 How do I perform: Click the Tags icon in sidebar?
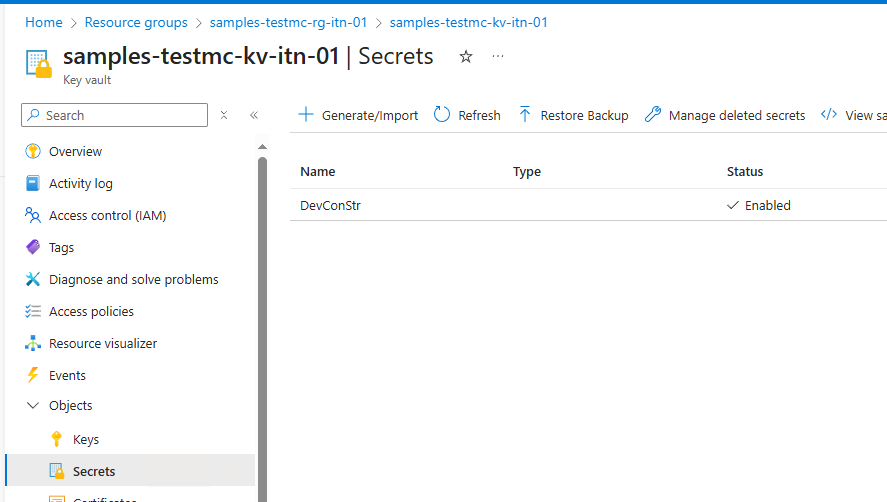click(x=33, y=247)
